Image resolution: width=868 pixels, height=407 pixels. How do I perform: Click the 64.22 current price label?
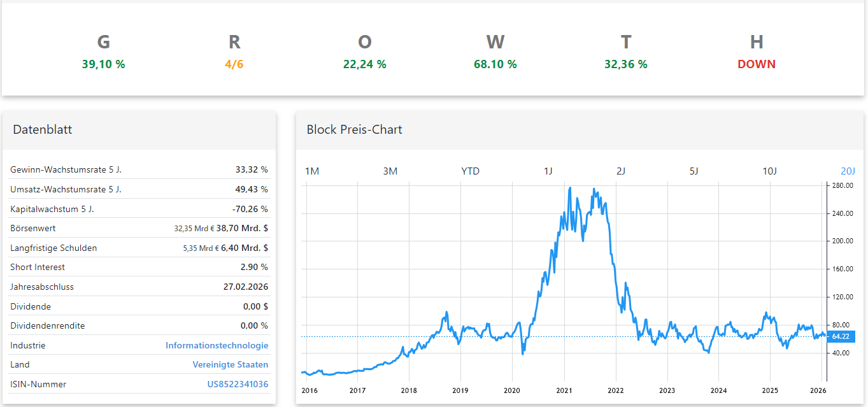point(841,336)
